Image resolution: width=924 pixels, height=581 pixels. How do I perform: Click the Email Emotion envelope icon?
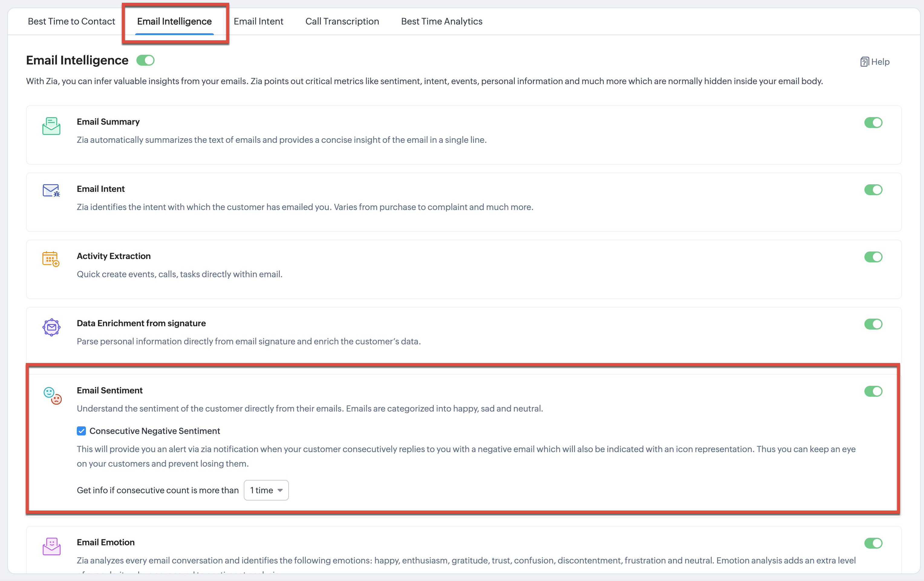(x=51, y=546)
